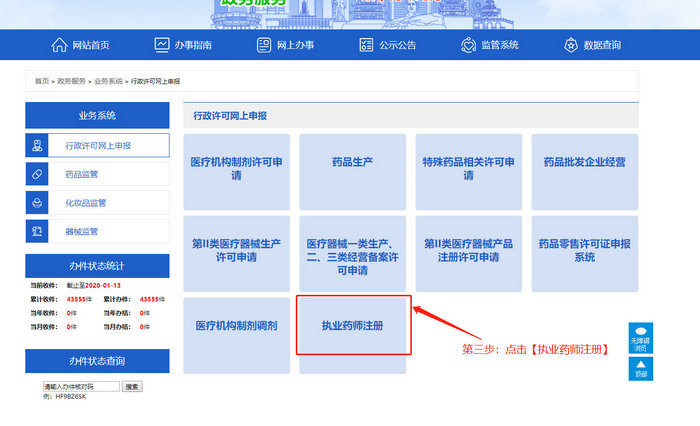Open the 无障碍浏览 accessibility button
Image resolution: width=700 pixels, height=426 pixels.
point(641,338)
